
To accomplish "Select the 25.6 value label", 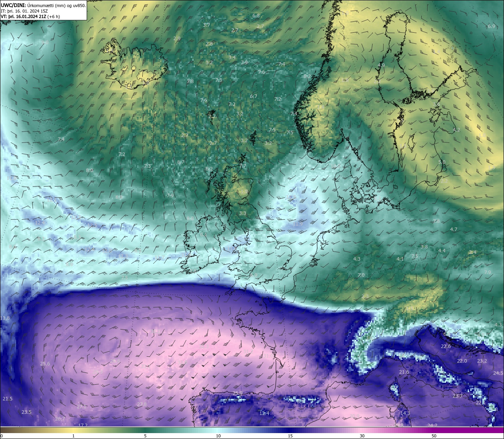I will (x=45, y=364).
